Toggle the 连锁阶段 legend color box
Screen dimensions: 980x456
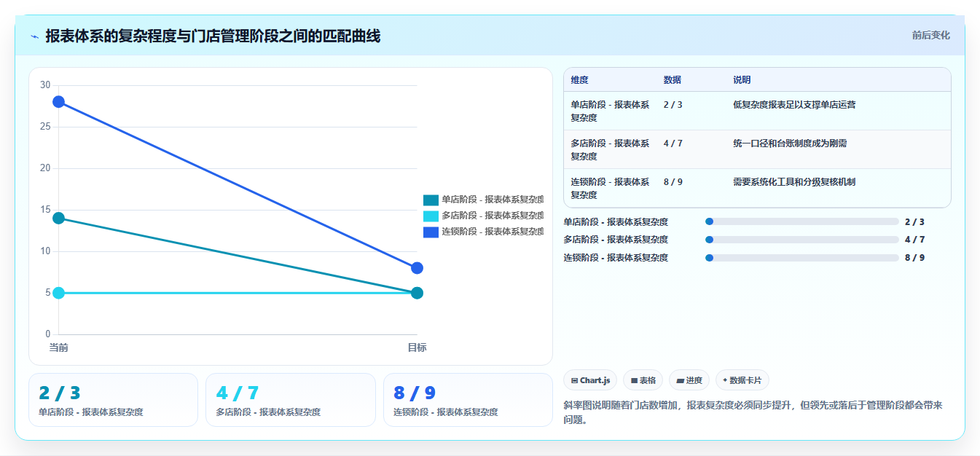[x=431, y=232]
